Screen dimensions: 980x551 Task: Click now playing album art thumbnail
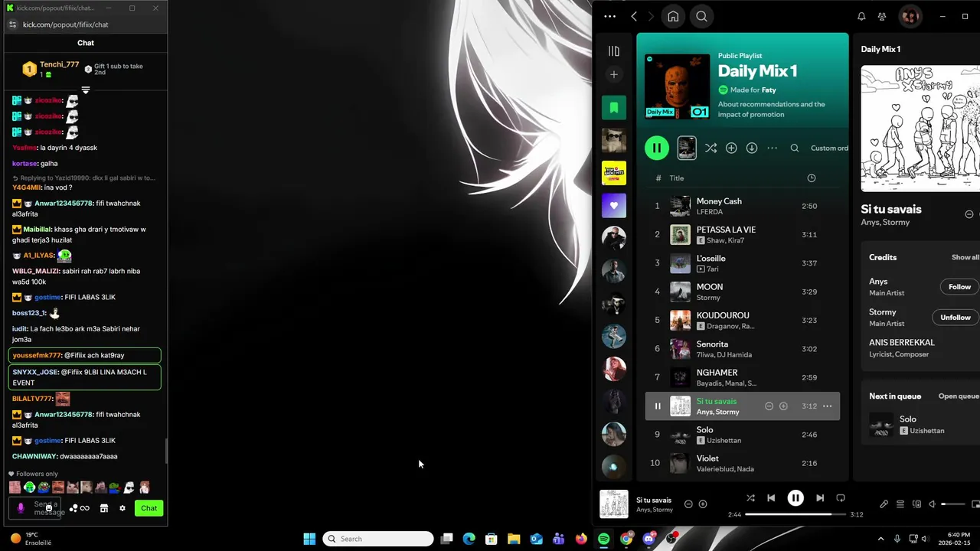(x=614, y=504)
